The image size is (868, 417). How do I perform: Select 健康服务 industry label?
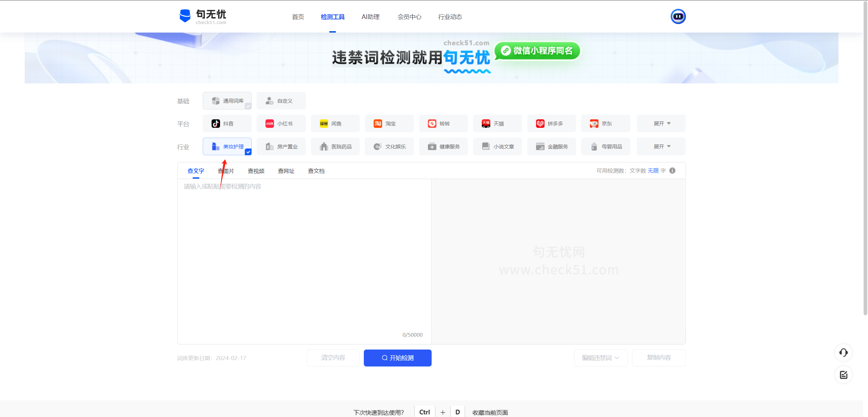click(450, 147)
